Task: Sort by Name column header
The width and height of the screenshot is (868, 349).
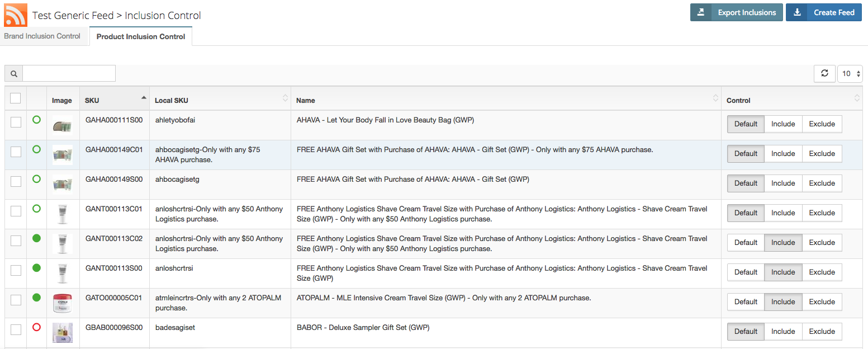Action: coord(506,98)
